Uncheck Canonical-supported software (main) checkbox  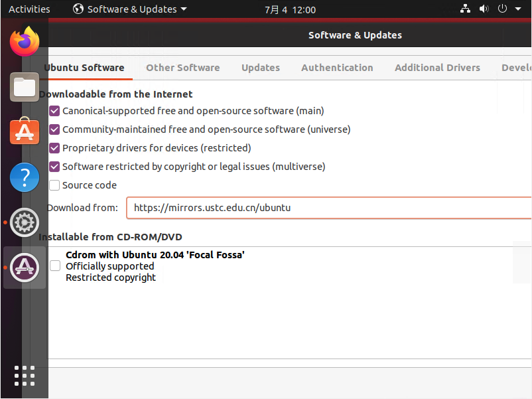54,111
